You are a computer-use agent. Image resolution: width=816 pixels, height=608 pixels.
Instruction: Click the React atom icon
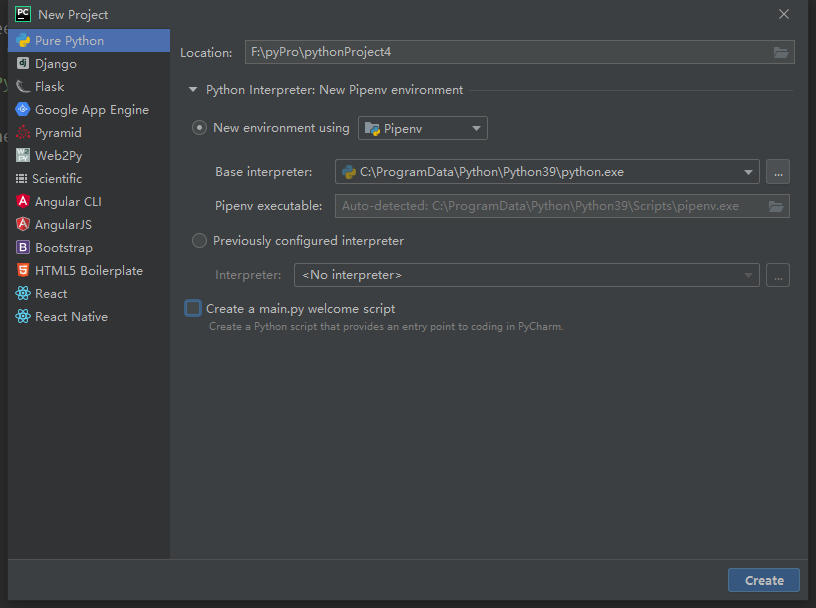tap(23, 294)
